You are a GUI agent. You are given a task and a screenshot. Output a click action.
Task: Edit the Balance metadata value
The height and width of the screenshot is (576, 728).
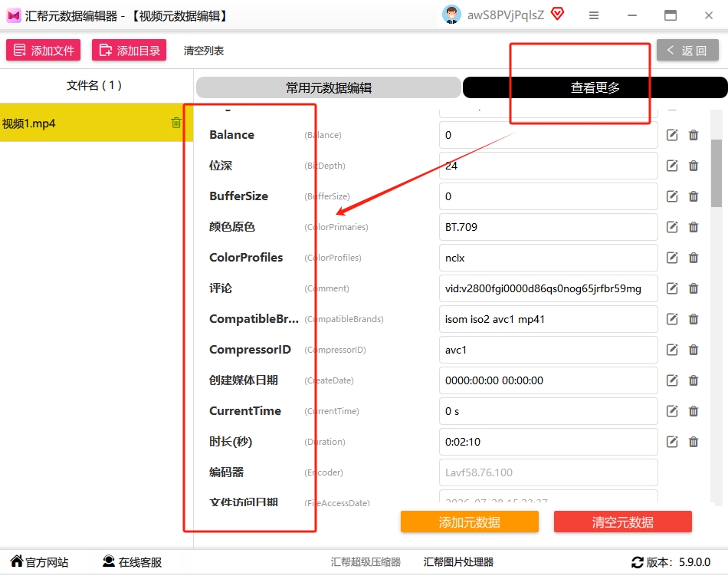672,135
